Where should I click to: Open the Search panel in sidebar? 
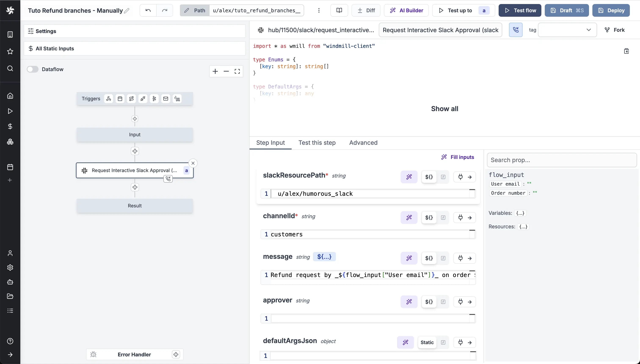coord(10,68)
